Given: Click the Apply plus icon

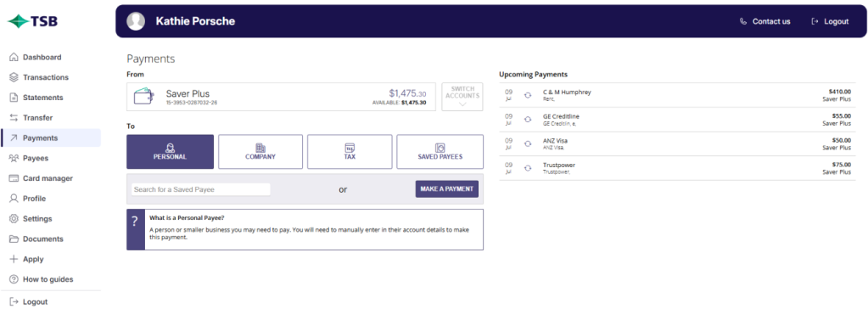Looking at the screenshot, I should pos(14,259).
